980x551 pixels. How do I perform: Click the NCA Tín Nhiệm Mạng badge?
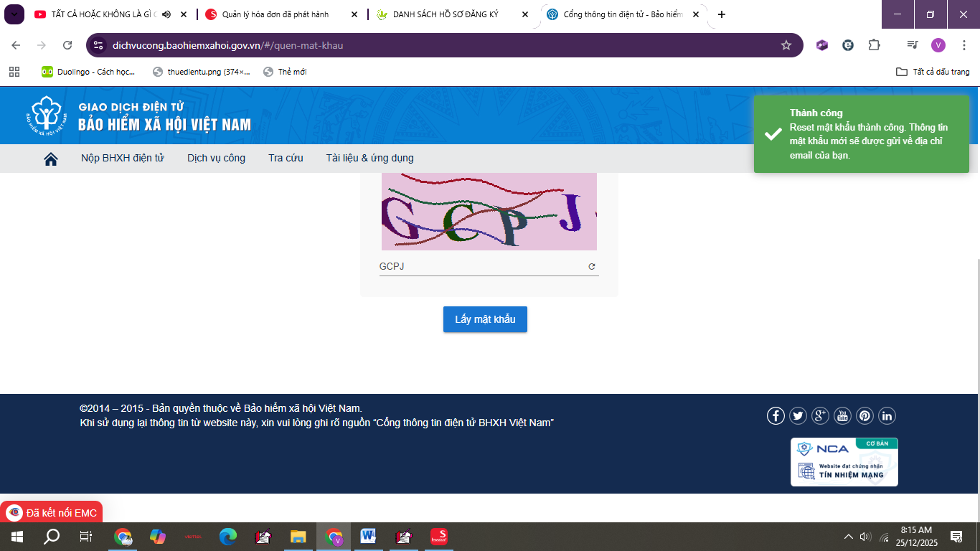[x=844, y=462]
